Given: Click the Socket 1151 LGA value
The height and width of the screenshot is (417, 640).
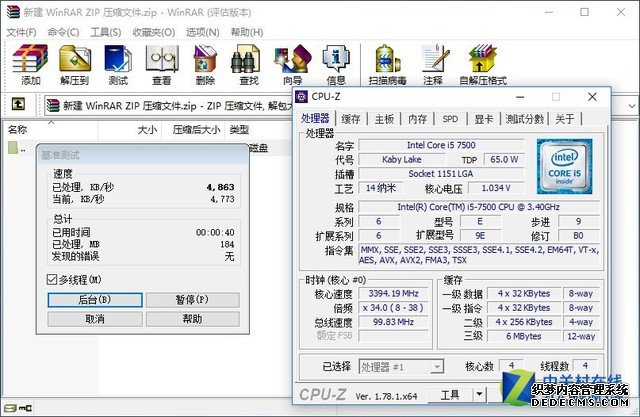Looking at the screenshot, I should [441, 174].
